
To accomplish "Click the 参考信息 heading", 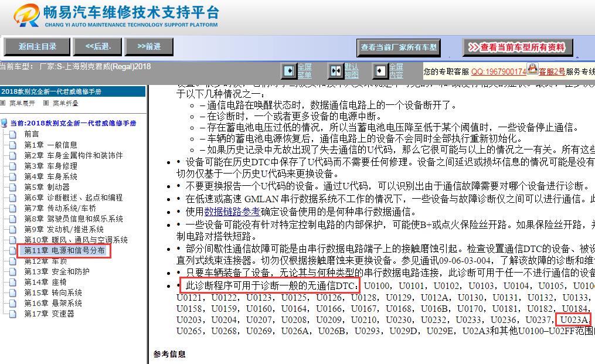I will pyautogui.click(x=169, y=354).
